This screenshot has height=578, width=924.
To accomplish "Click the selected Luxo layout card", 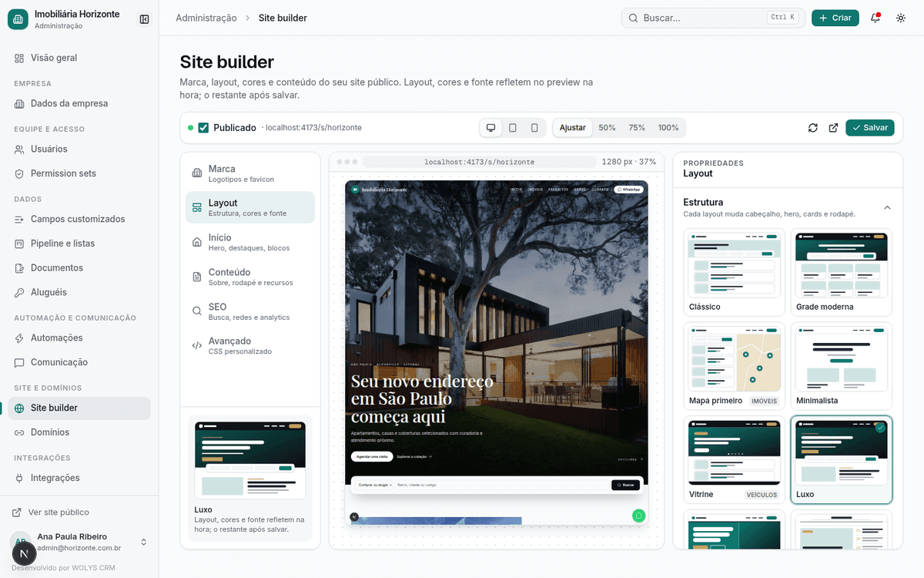I will [x=842, y=460].
